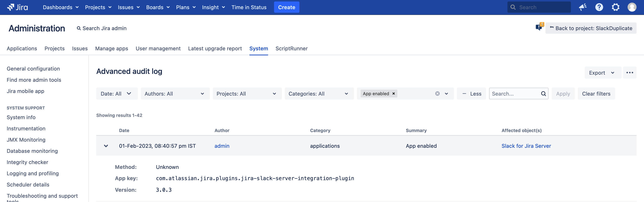Remove the App enabled filter tag
The height and width of the screenshot is (202, 644).
point(393,94)
